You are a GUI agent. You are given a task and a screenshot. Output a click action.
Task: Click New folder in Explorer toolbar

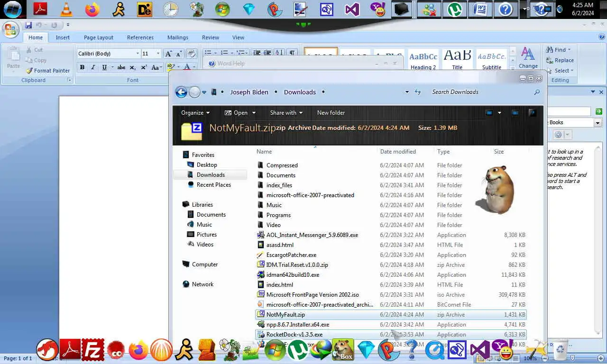point(331,113)
